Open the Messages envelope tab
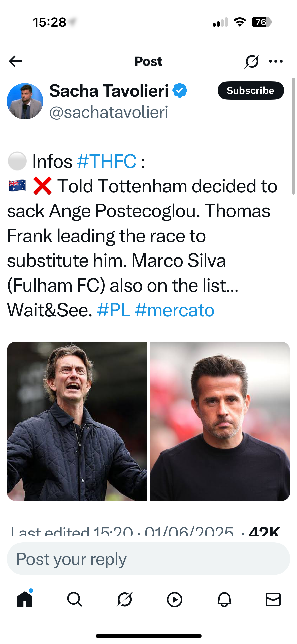 click(x=273, y=599)
